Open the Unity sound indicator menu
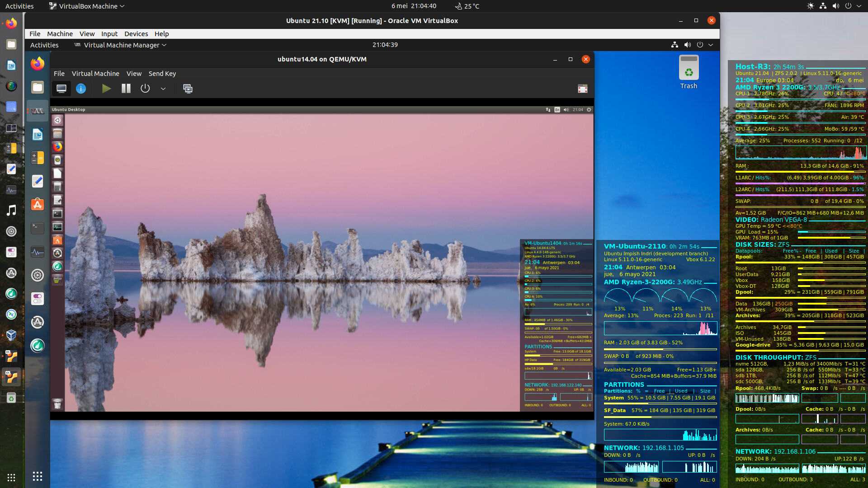 tap(566, 110)
